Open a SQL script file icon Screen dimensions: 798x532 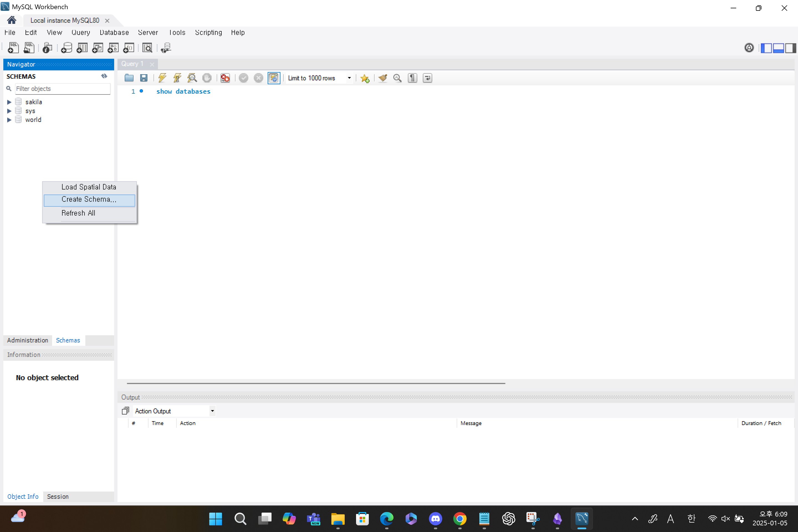29,48
